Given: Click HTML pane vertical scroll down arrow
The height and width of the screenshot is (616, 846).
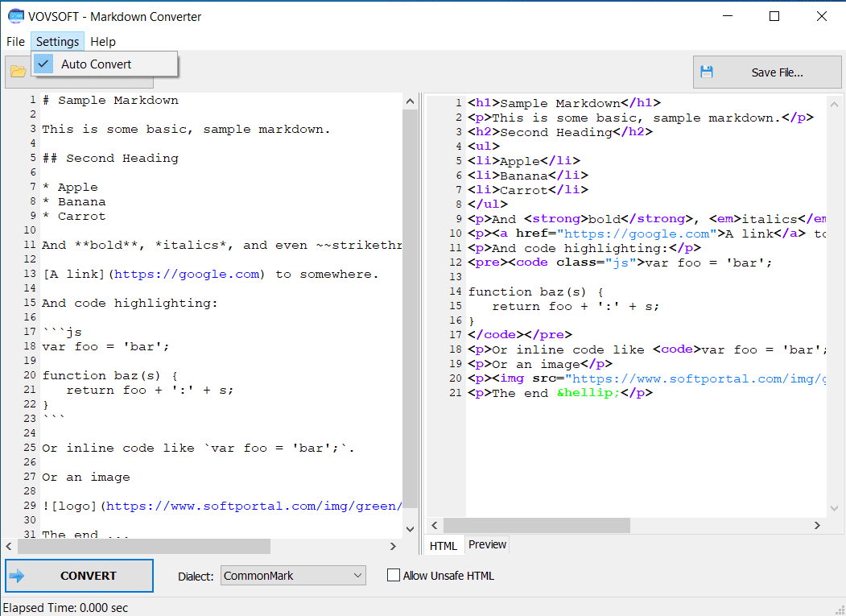Looking at the screenshot, I should [834, 509].
